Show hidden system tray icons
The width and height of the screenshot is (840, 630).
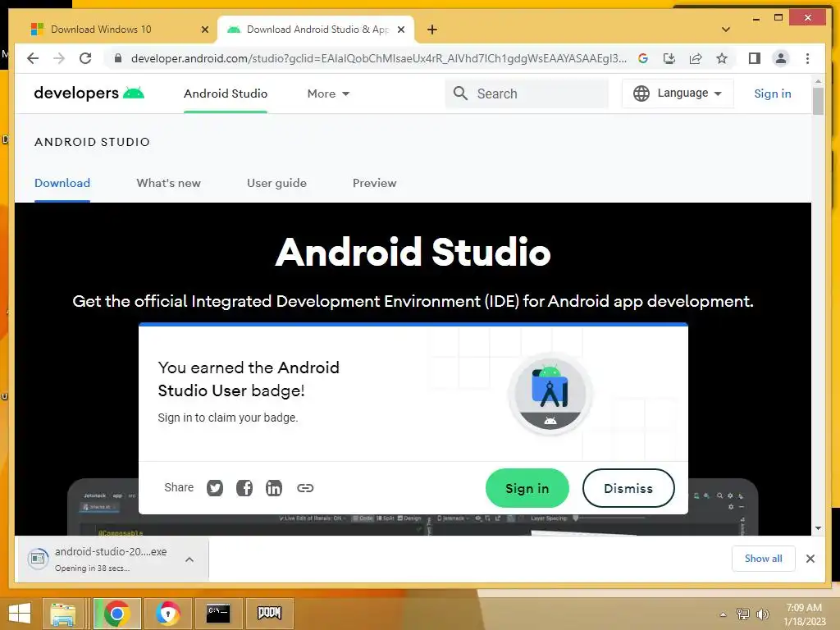pyautogui.click(x=724, y=614)
